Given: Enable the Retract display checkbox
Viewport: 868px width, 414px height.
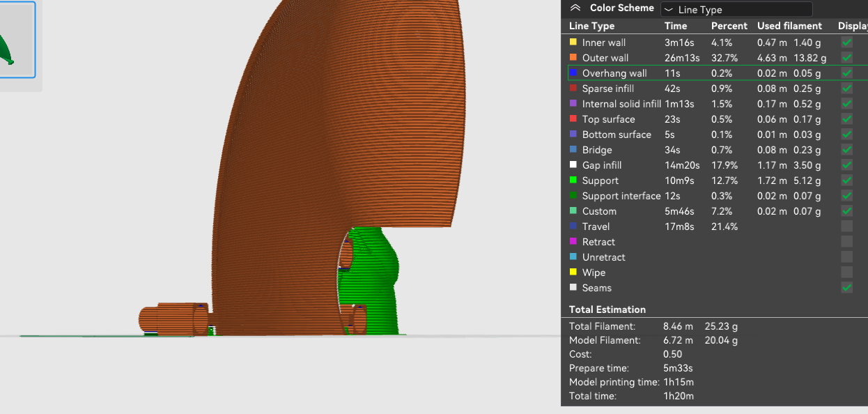Looking at the screenshot, I should (846, 242).
